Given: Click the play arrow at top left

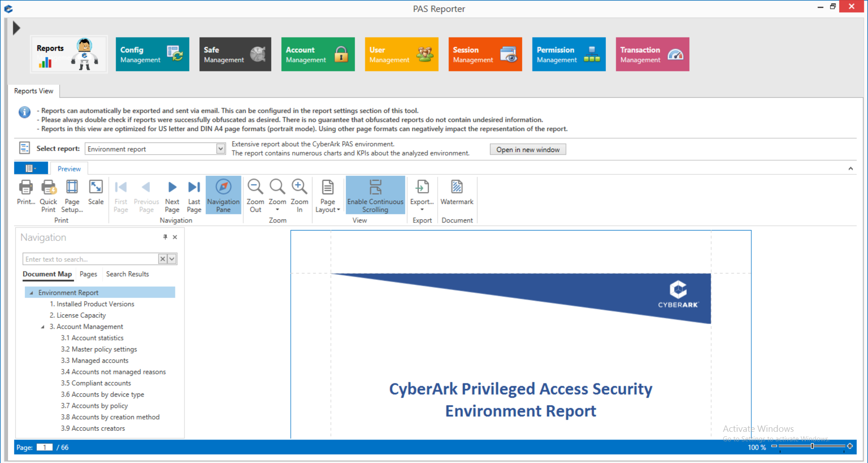Looking at the screenshot, I should click(16, 28).
